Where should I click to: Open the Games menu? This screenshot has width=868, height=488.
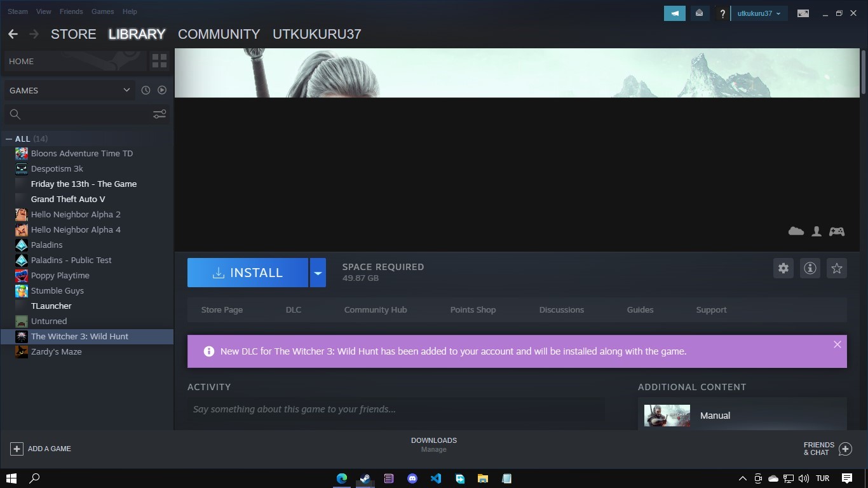point(102,11)
